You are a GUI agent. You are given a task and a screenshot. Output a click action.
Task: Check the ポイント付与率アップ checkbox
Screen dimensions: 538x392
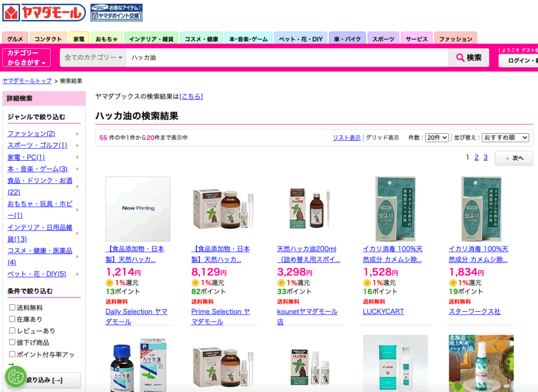[13, 354]
